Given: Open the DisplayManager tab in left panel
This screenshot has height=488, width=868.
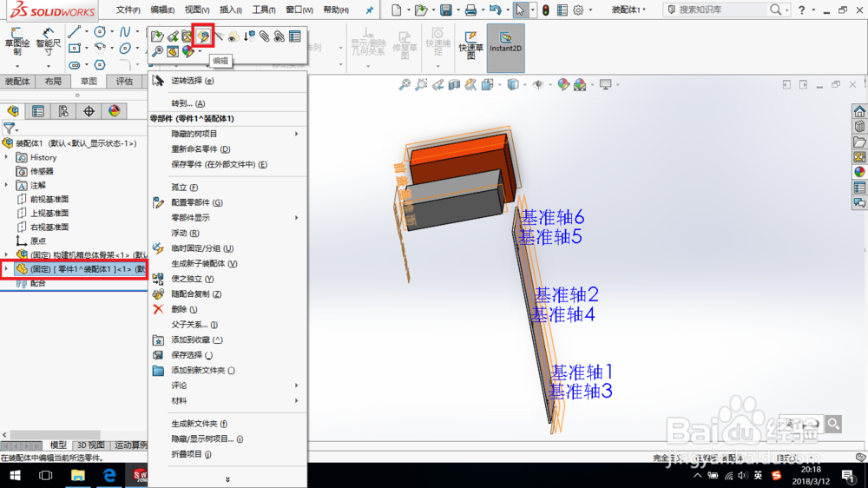Looking at the screenshot, I should pos(114,111).
